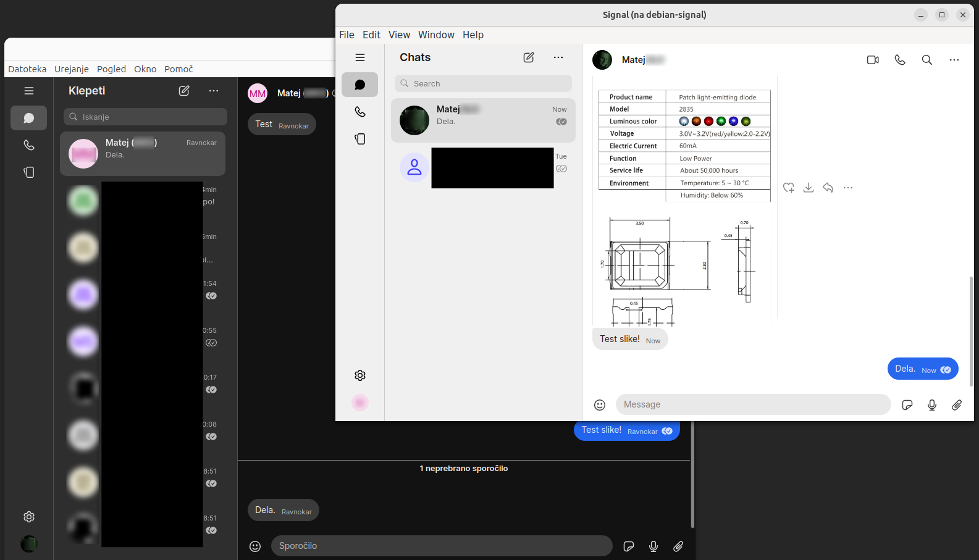
Task: Start a video call with Matej
Action: [873, 60]
